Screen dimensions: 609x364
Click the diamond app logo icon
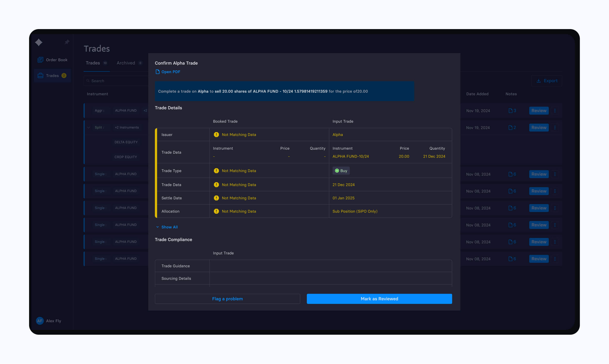pos(39,42)
